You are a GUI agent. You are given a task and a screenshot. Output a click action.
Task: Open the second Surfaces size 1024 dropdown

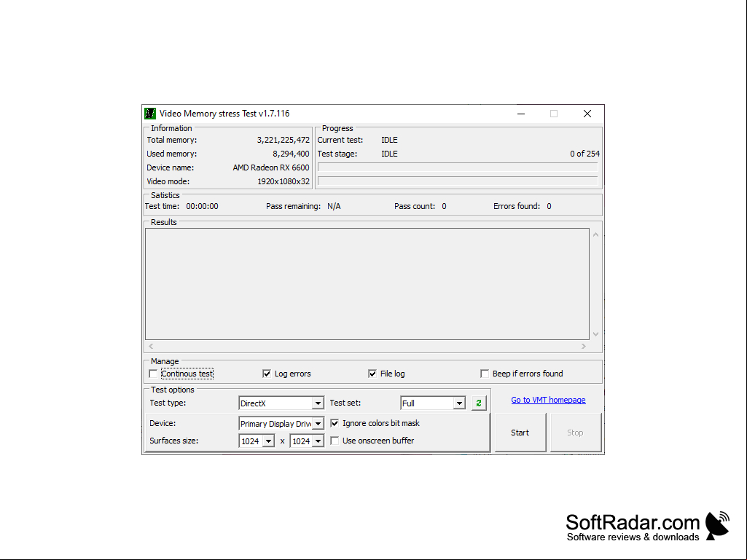tap(307, 441)
